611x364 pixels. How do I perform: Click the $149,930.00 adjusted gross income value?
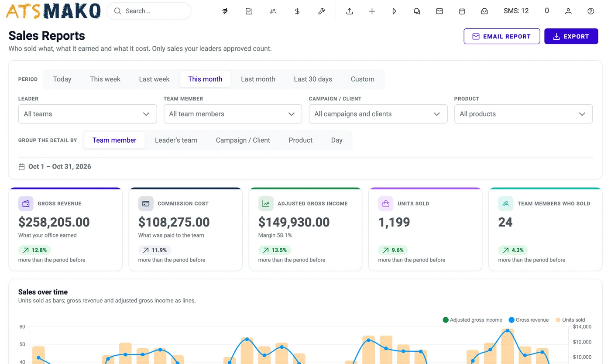tap(294, 222)
